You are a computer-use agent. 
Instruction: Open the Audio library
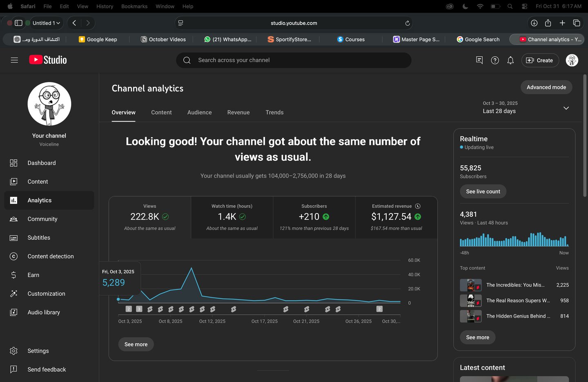[49, 312]
